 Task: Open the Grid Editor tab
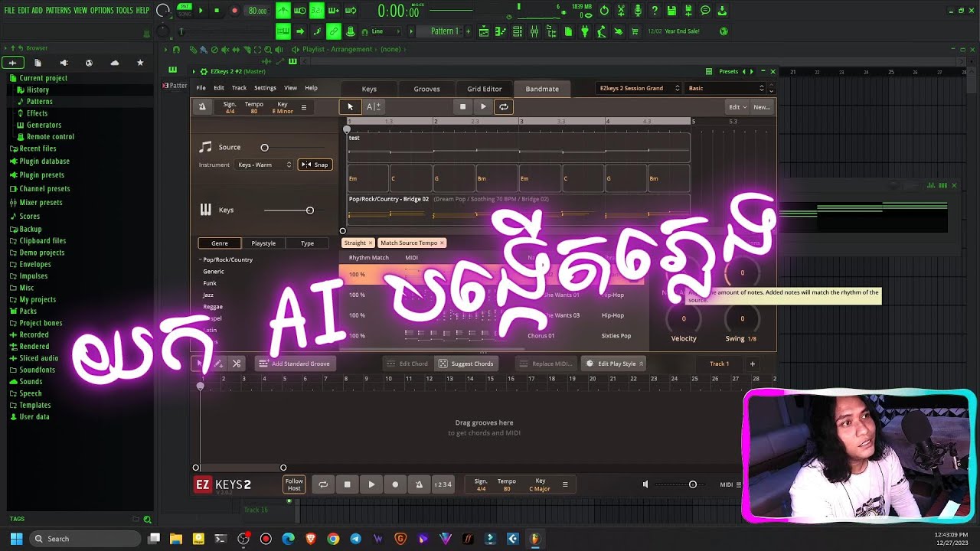(x=485, y=89)
